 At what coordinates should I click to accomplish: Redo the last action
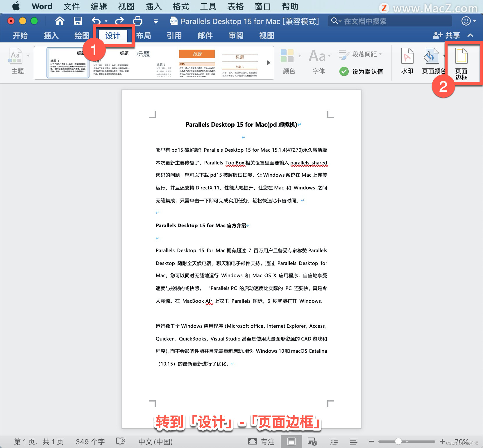tap(119, 21)
